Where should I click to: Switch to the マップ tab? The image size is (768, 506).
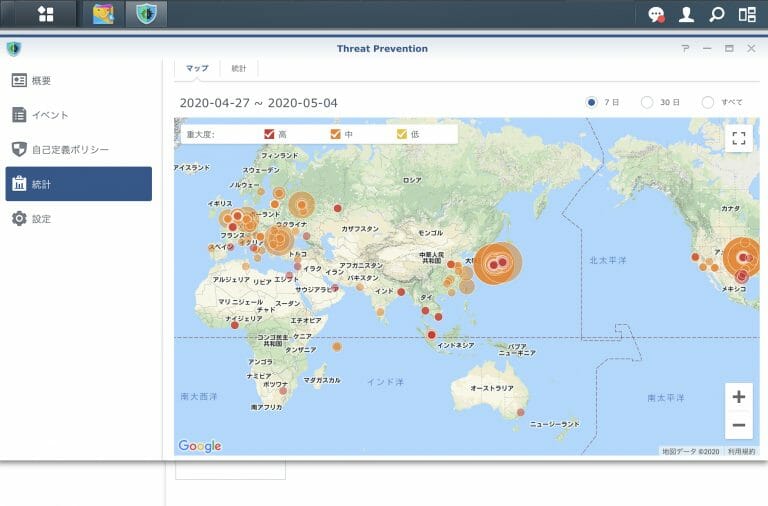click(197, 68)
